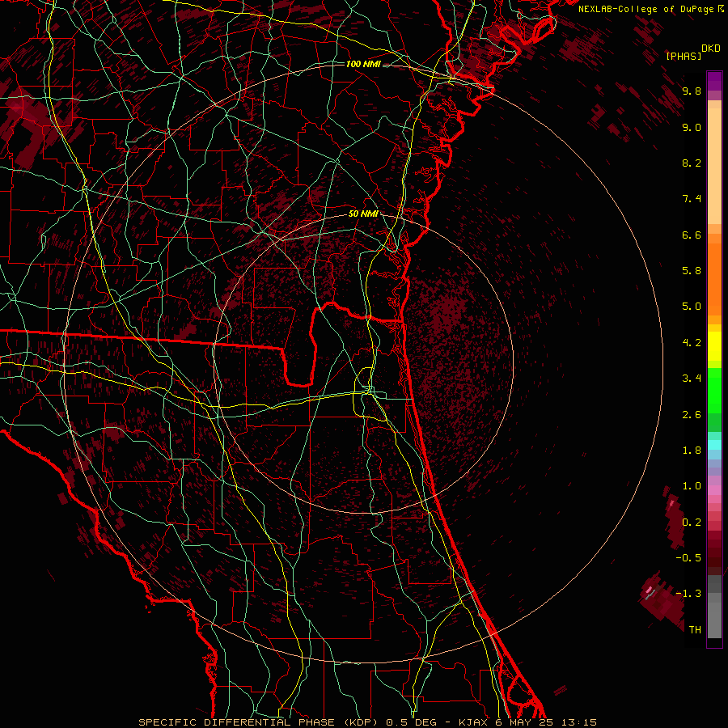Image resolution: width=728 pixels, height=728 pixels.
Task: Click the 0.2 value on the color scale
Action: click(692, 522)
